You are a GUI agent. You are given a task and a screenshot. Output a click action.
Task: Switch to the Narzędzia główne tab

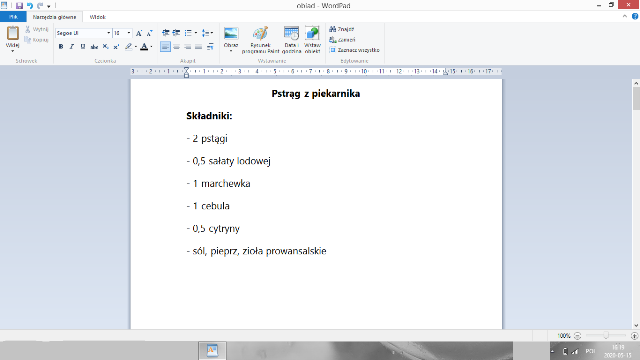tap(54, 17)
